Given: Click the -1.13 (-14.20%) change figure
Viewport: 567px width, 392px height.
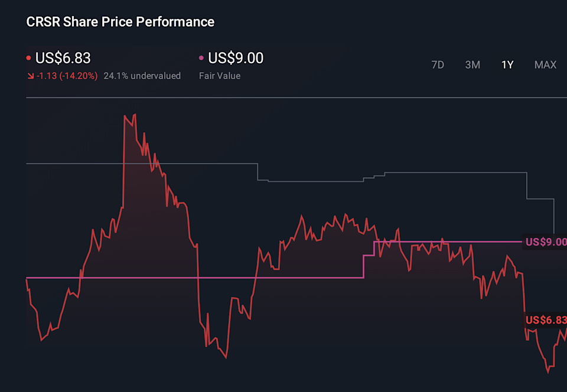Looking at the screenshot, I should click(x=65, y=76).
